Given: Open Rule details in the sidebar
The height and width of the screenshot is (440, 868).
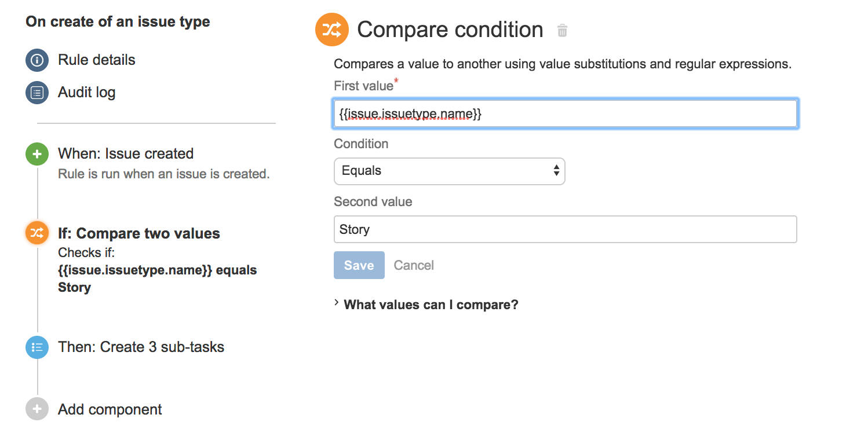Looking at the screenshot, I should coord(97,60).
